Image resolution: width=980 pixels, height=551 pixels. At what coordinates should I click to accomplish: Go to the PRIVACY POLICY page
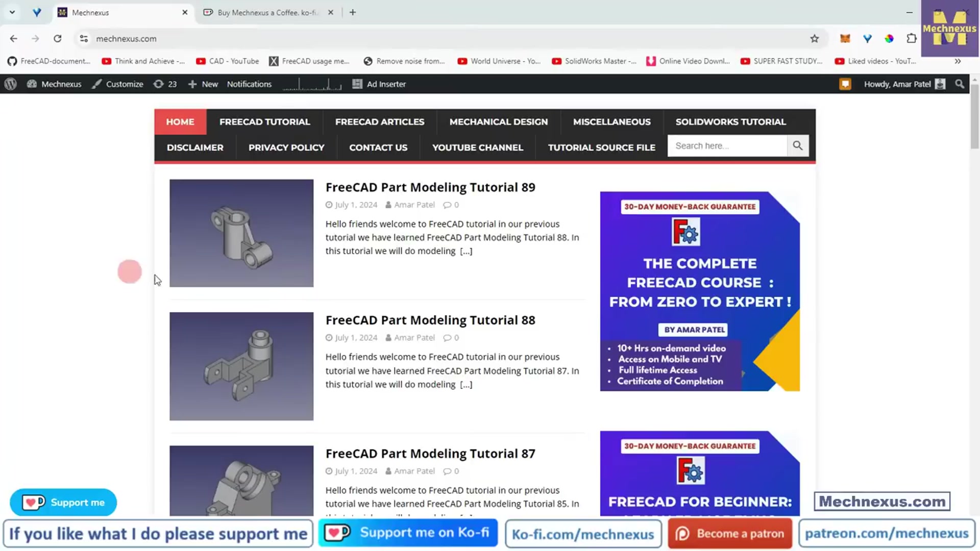point(286,147)
